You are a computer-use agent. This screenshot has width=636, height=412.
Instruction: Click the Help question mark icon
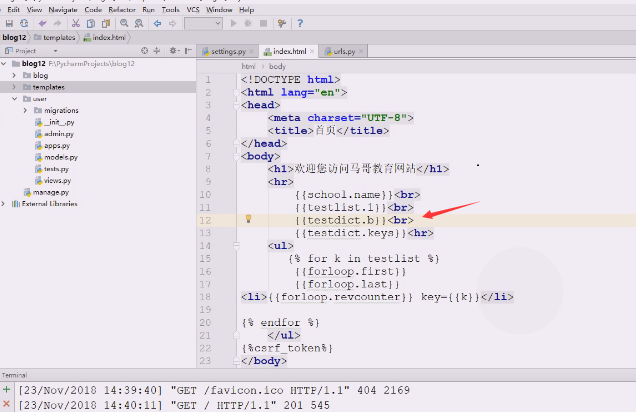click(x=300, y=24)
